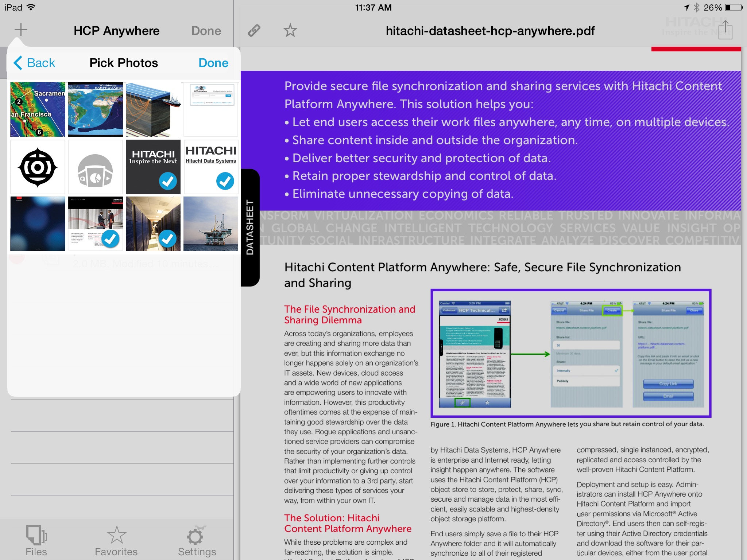Uncheck the brochure photo with two businessmen
747x560 pixels.
[96, 224]
